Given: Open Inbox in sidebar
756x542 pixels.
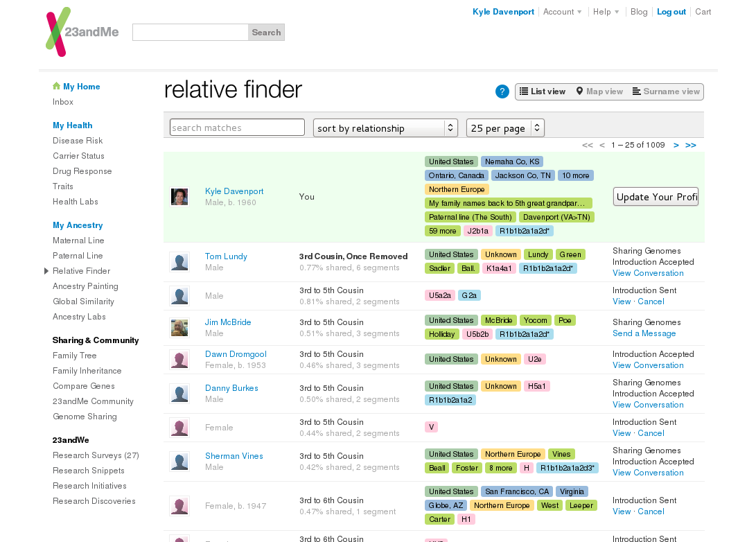Looking at the screenshot, I should point(63,102).
